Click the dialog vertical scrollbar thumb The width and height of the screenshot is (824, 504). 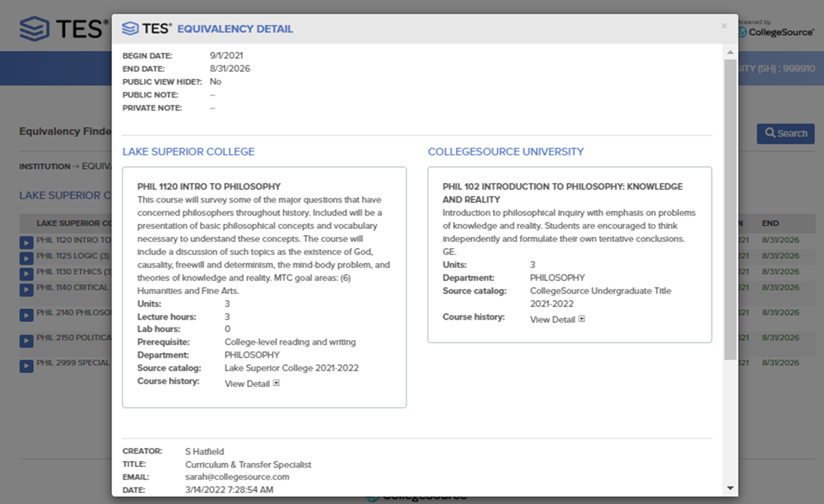(730, 209)
